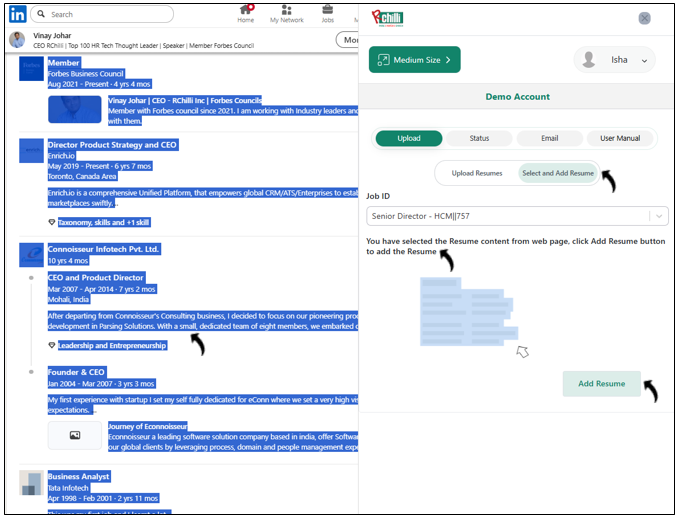Open the Job ID dropdown list
The height and width of the screenshot is (520, 675).
(658, 216)
